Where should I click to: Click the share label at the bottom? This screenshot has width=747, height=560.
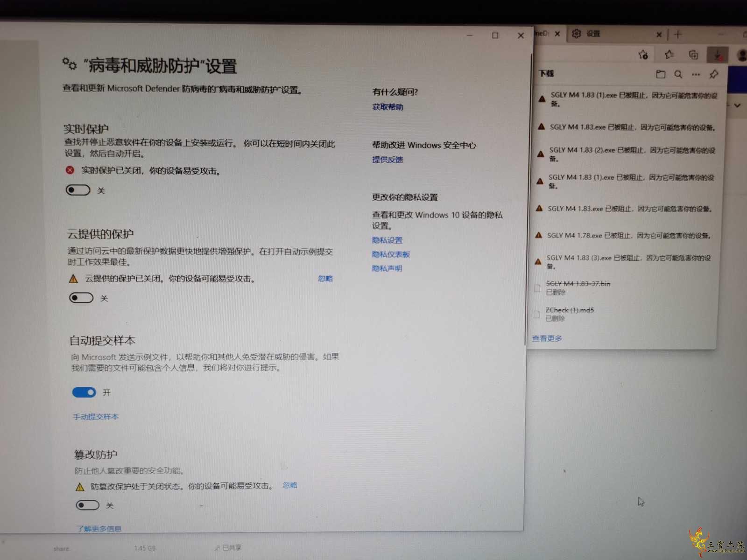[x=61, y=549]
